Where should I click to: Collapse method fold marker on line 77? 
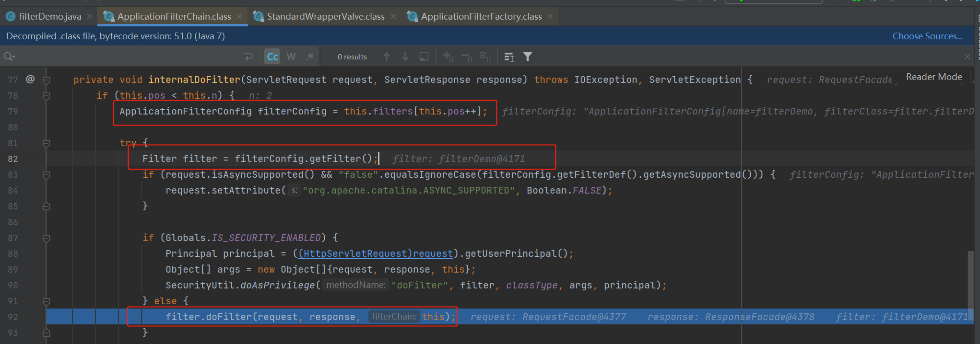(47, 80)
